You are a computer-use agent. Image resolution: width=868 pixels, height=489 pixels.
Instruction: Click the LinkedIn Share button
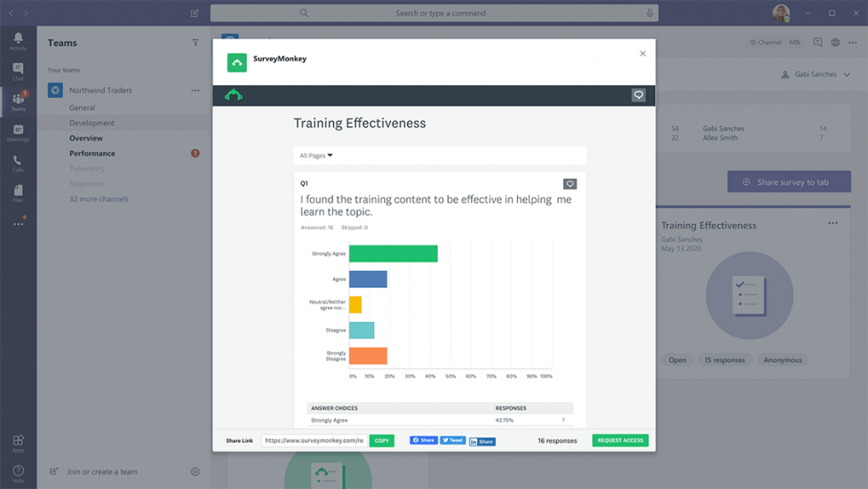click(482, 441)
